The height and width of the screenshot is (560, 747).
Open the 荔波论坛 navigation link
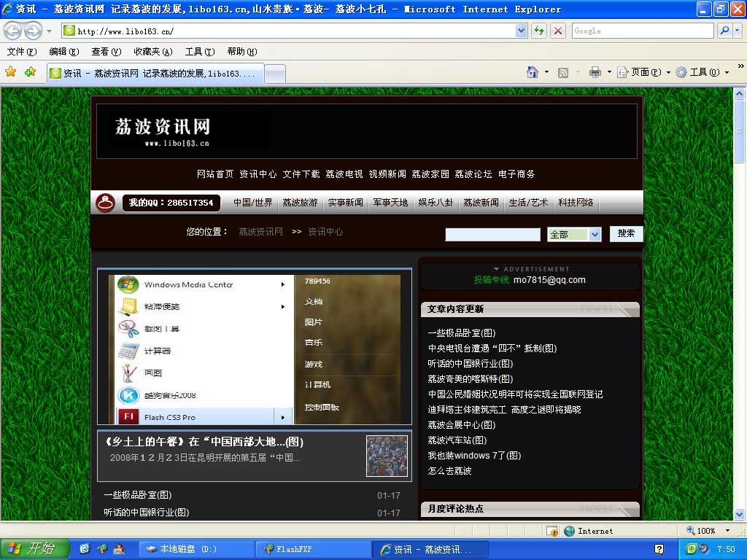coord(473,174)
